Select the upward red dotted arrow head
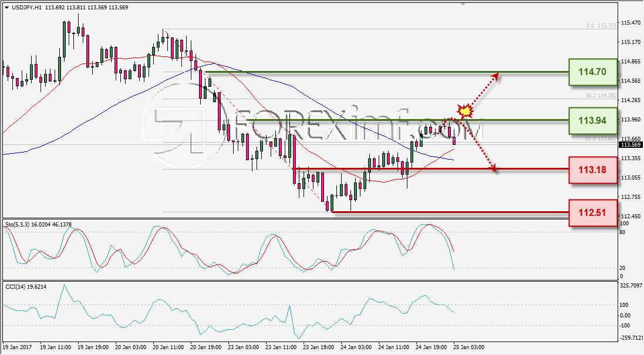The width and height of the screenshot is (644, 355). 495,76
